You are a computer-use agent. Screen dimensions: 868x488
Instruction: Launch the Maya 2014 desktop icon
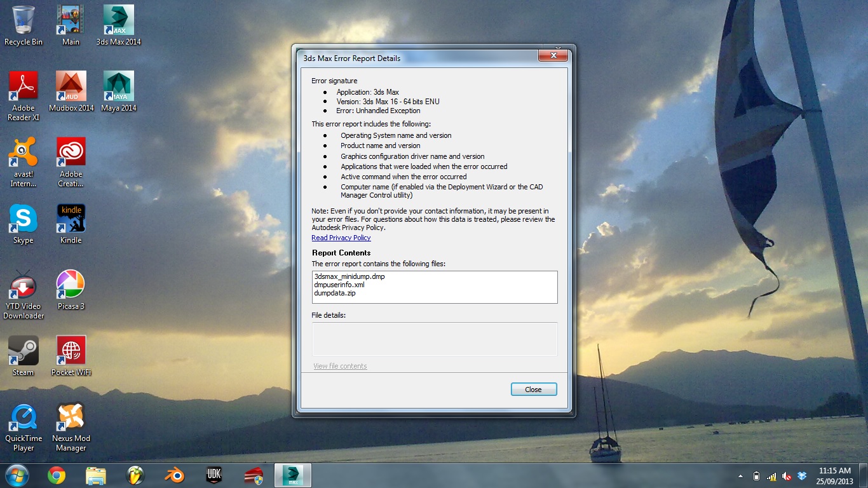118,91
